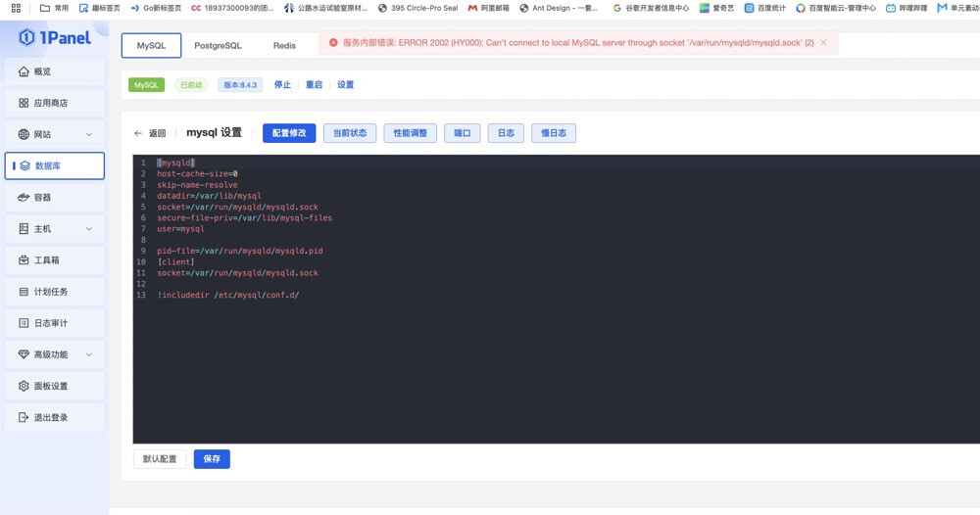Open the app store sidebar icon
Screen dimensions: 980x515
coord(24,103)
